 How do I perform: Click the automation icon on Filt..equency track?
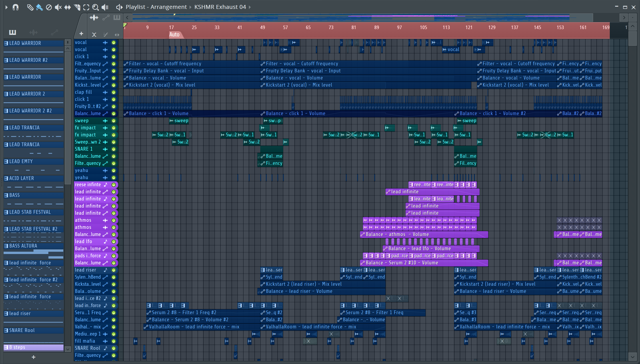(105, 64)
